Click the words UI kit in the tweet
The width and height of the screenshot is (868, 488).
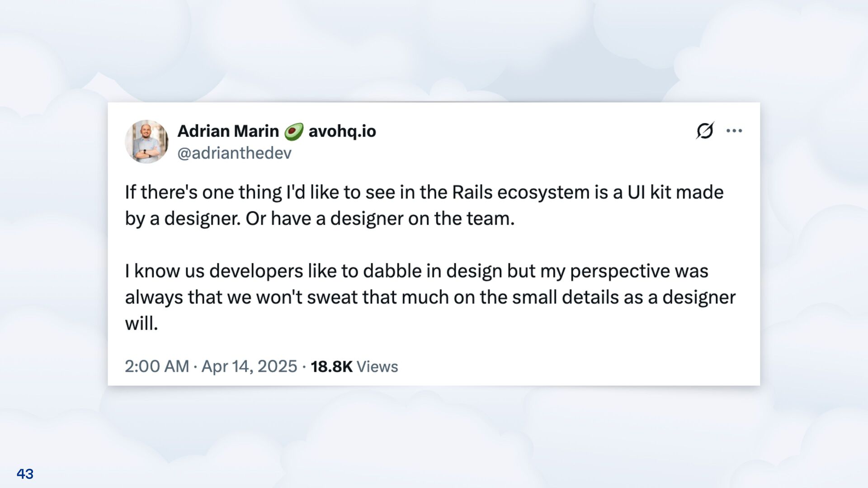pyautogui.click(x=650, y=192)
